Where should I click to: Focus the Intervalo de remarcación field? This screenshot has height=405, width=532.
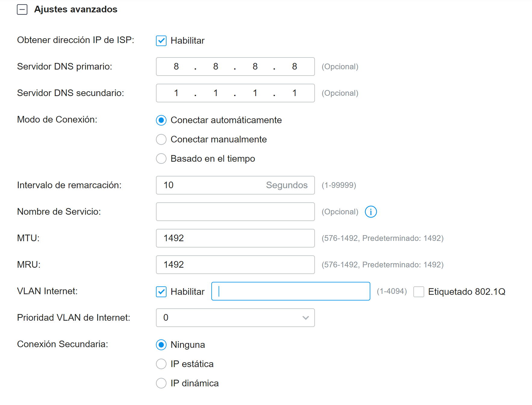coord(211,185)
